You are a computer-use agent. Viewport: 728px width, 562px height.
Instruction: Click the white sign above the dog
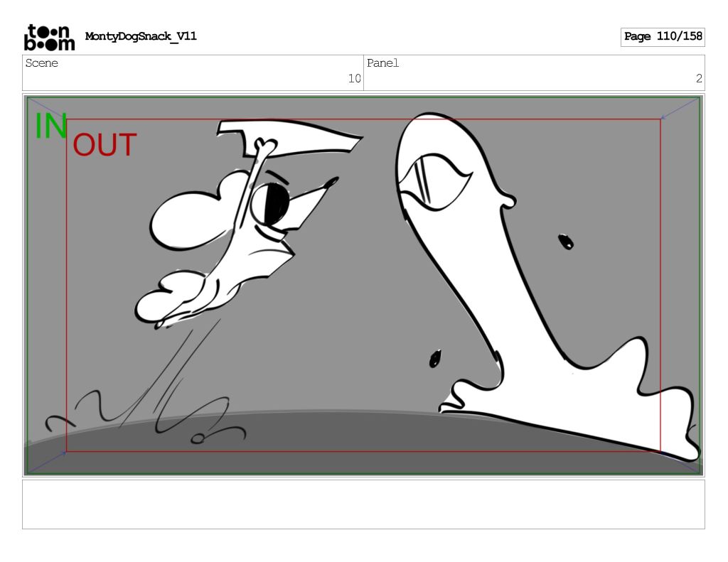coord(299,139)
